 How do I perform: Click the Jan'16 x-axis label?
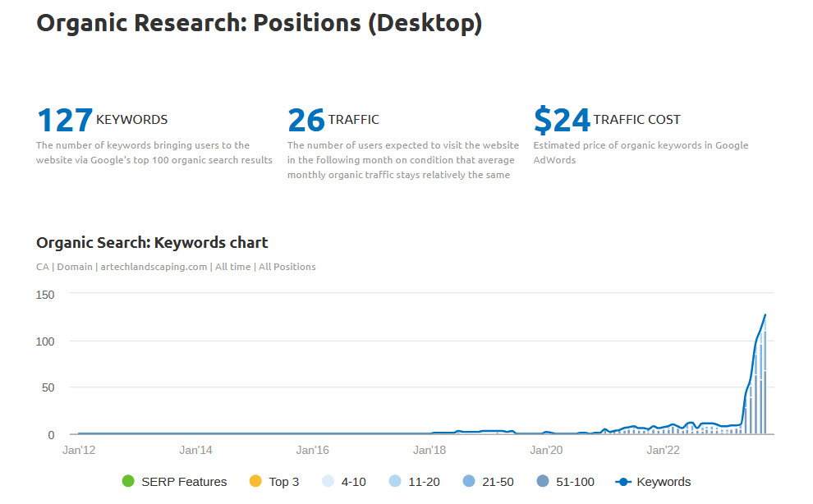tap(312, 450)
